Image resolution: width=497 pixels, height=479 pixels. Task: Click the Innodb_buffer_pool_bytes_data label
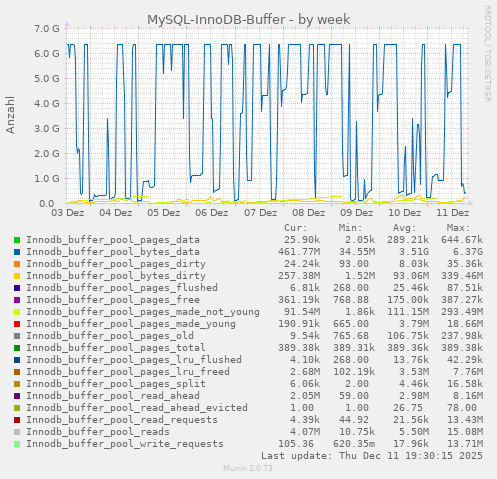[x=113, y=252]
